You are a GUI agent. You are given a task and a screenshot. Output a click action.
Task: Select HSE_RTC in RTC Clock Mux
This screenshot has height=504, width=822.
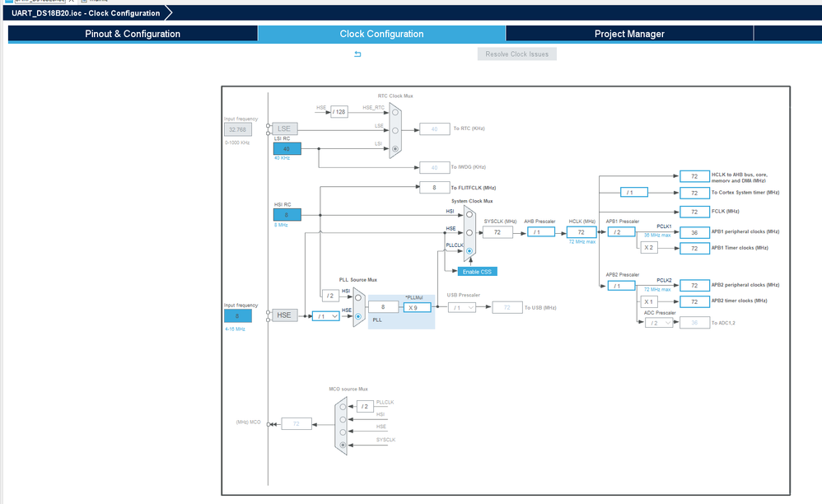(x=395, y=113)
